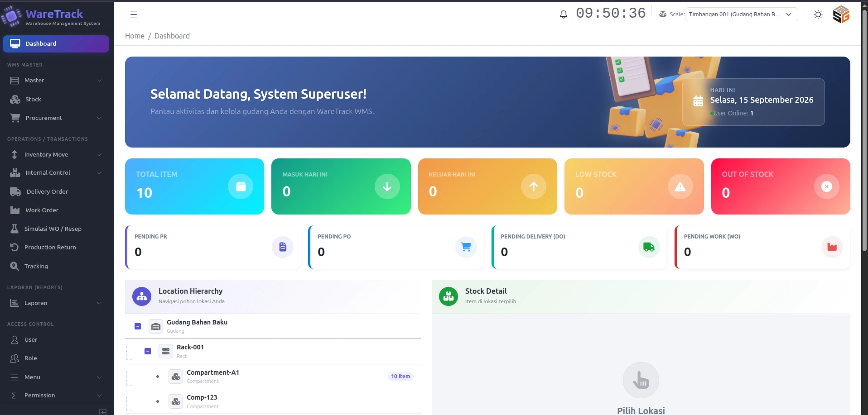Click the Pending Delivery truck icon

tap(649, 247)
